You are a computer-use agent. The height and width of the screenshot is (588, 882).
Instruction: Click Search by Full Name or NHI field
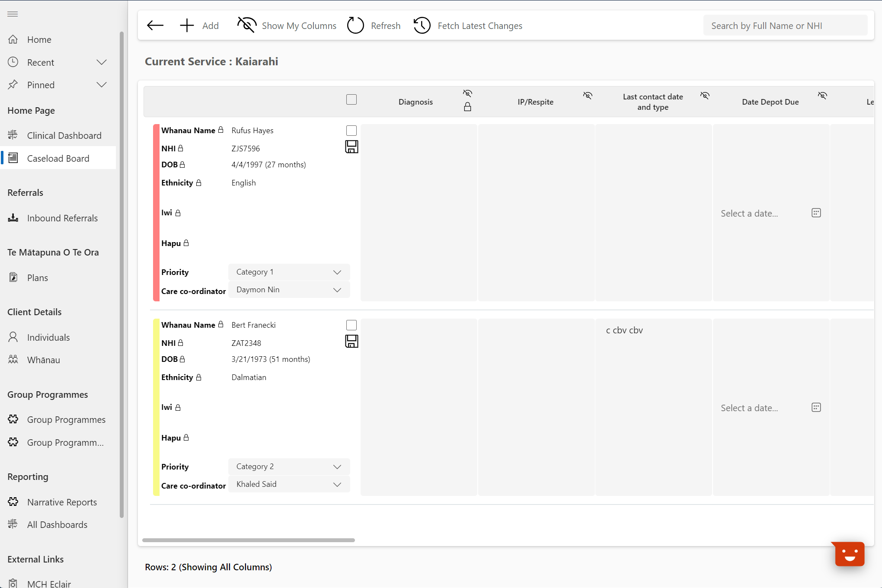click(x=786, y=25)
